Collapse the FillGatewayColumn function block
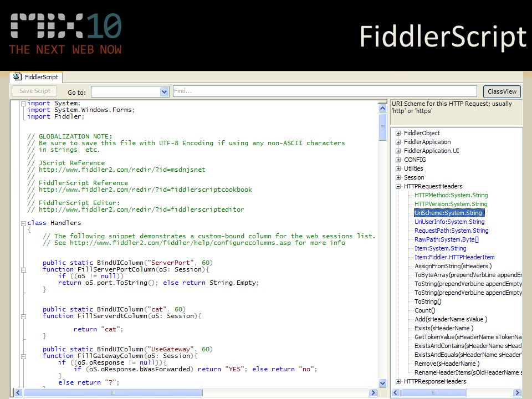The image size is (532, 399). 23,356
